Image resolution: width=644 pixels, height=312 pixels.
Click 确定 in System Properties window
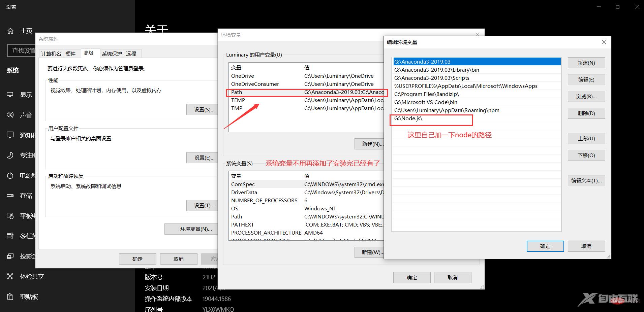point(137,259)
